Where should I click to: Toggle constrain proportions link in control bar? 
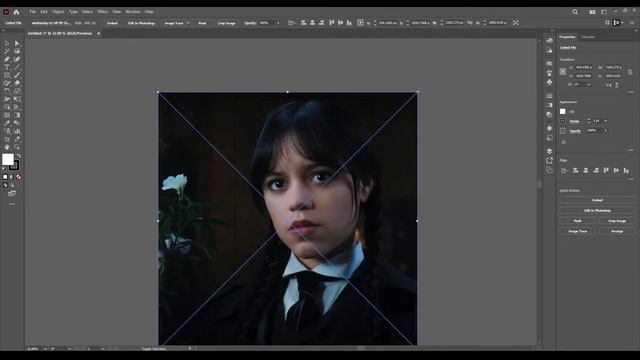[x=470, y=23]
